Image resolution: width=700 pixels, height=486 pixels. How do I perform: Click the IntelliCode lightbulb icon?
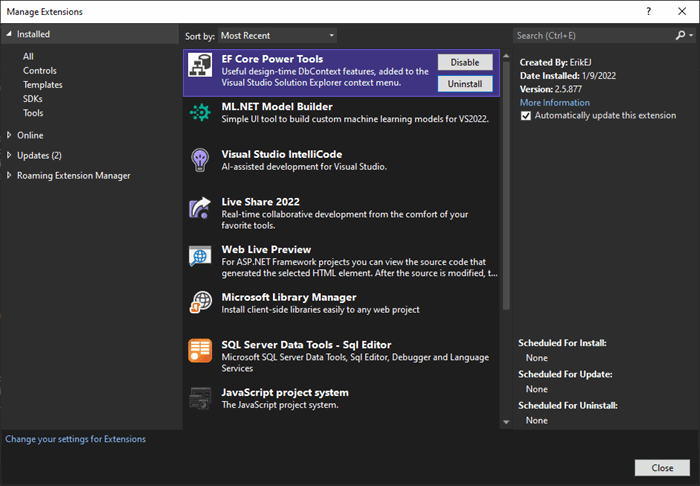pyautogui.click(x=200, y=160)
